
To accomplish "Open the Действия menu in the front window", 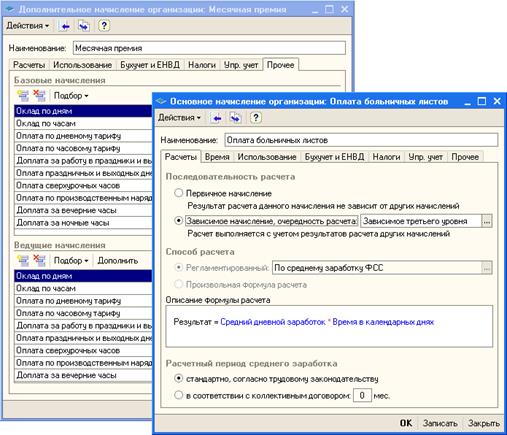I will click(x=180, y=118).
